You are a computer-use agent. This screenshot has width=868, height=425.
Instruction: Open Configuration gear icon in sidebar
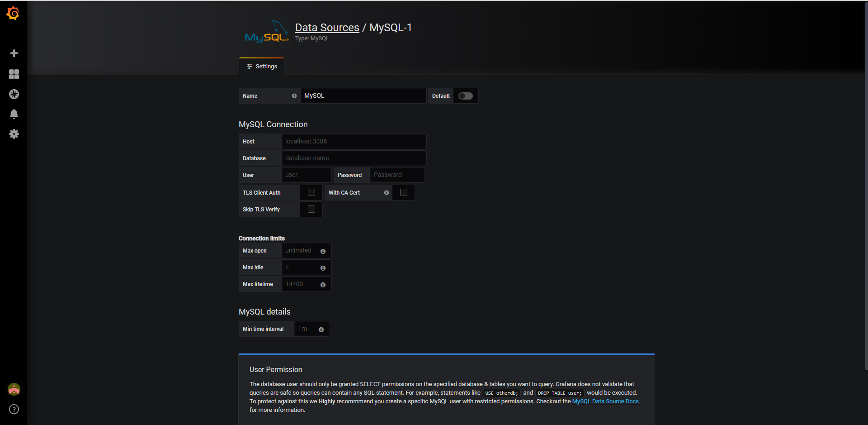pos(14,134)
